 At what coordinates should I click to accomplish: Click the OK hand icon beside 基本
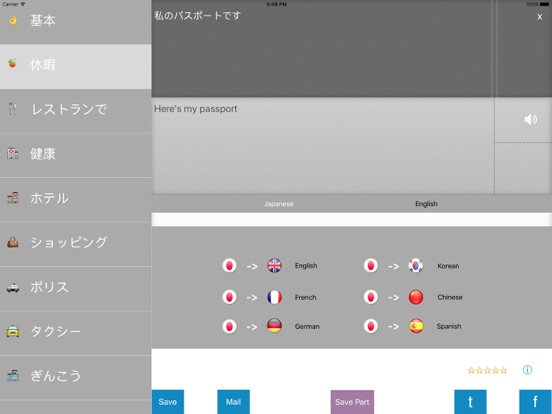pos(13,20)
